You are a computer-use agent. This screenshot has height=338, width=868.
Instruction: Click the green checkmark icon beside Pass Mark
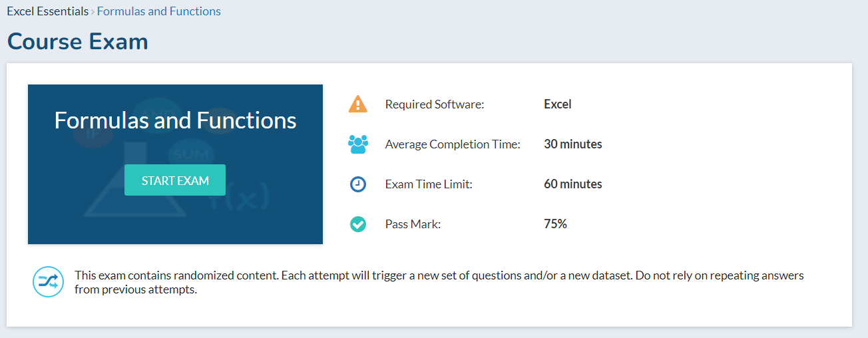(x=357, y=224)
